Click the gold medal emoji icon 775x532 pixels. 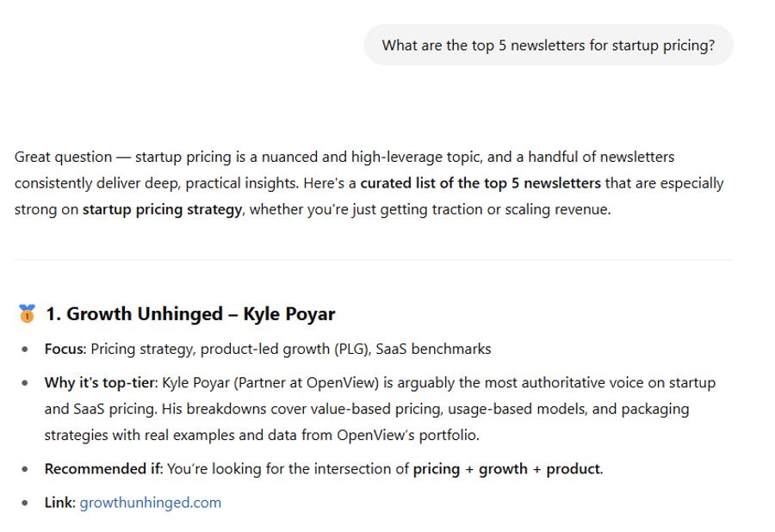[27, 314]
